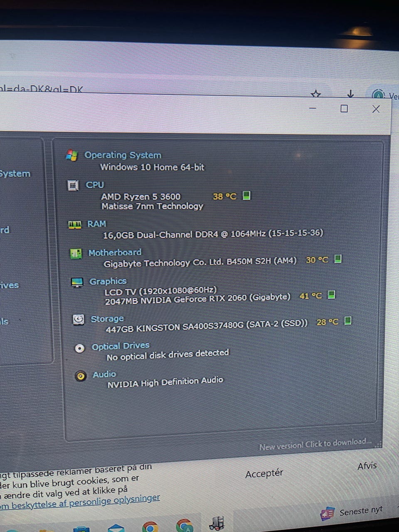The width and height of the screenshot is (399, 532).
Task: Click the Operating System Windows flag icon
Action: tap(72, 156)
